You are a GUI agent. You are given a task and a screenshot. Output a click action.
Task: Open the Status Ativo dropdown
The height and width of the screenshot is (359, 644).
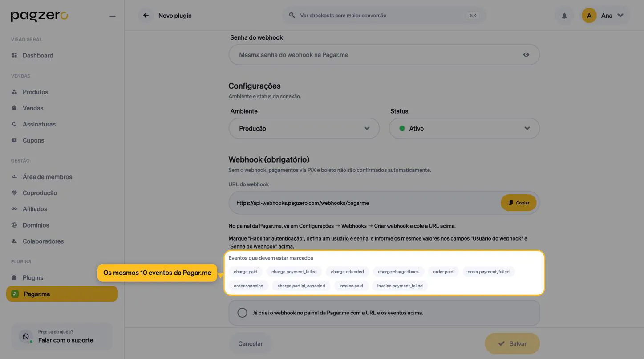(x=464, y=128)
